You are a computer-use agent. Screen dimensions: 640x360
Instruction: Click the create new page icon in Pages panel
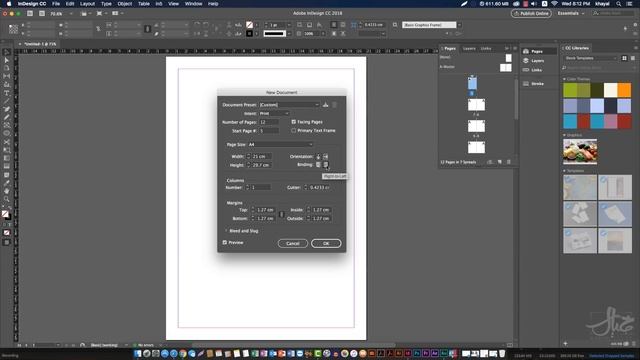click(500, 162)
